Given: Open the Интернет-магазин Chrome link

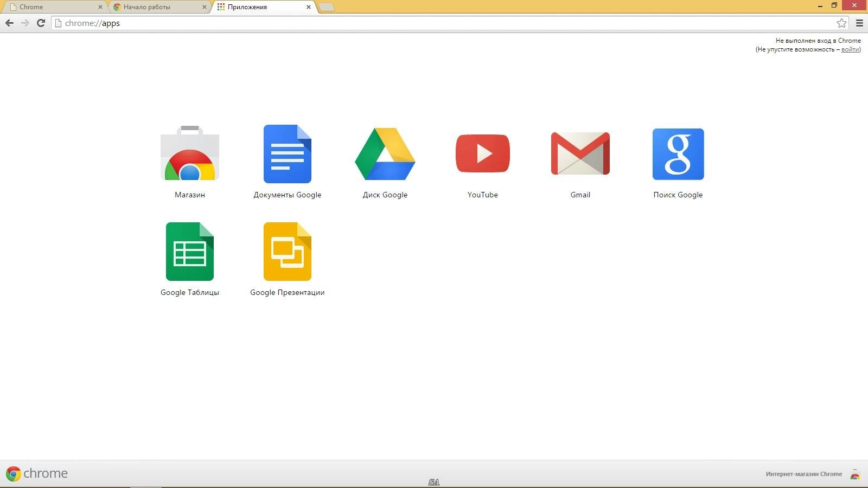Looking at the screenshot, I should 804,474.
